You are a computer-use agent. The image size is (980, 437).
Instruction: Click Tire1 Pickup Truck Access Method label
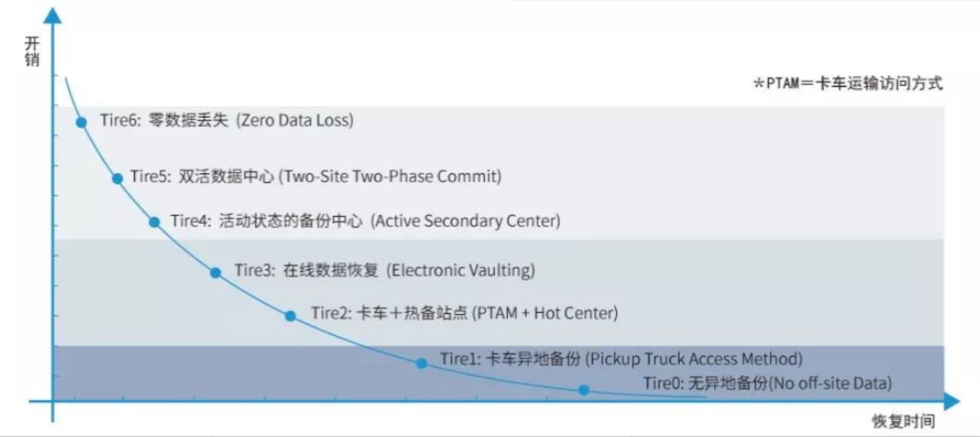(x=622, y=359)
